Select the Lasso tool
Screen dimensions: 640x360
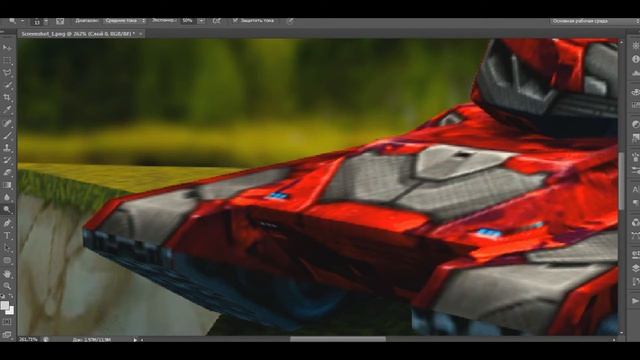[7, 73]
